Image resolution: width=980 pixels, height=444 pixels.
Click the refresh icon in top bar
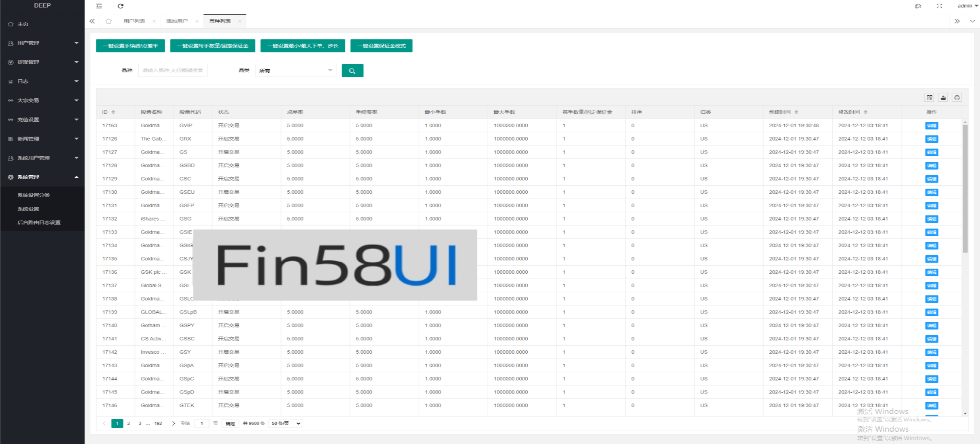121,6
